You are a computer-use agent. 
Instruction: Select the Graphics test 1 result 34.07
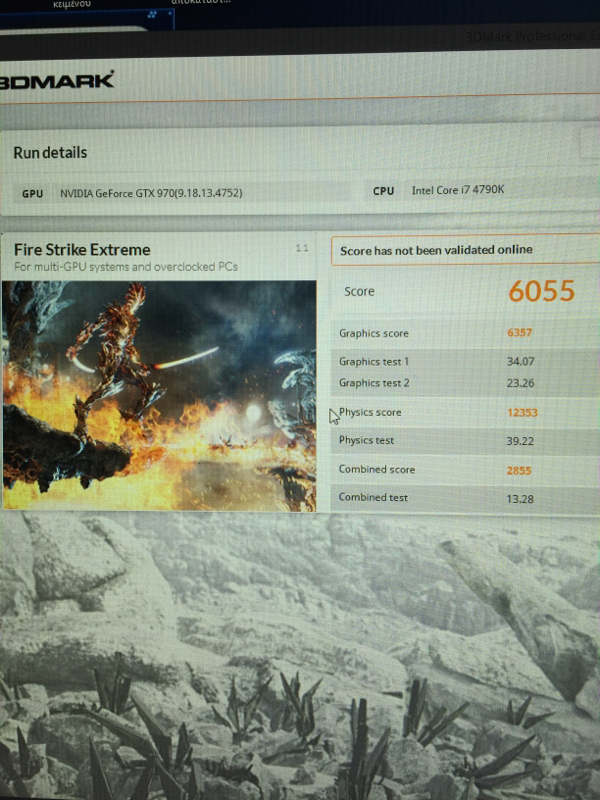point(520,362)
